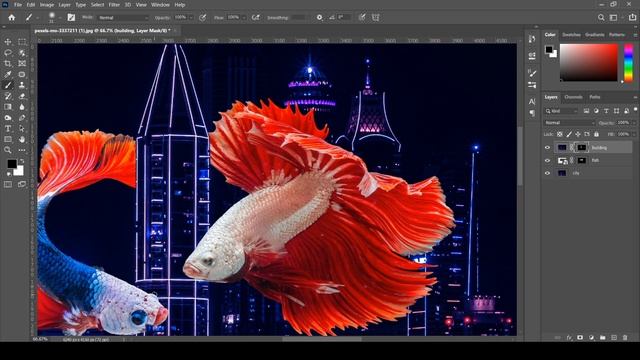Open the Image menu
Screen dimensions: 640x360
47,5
